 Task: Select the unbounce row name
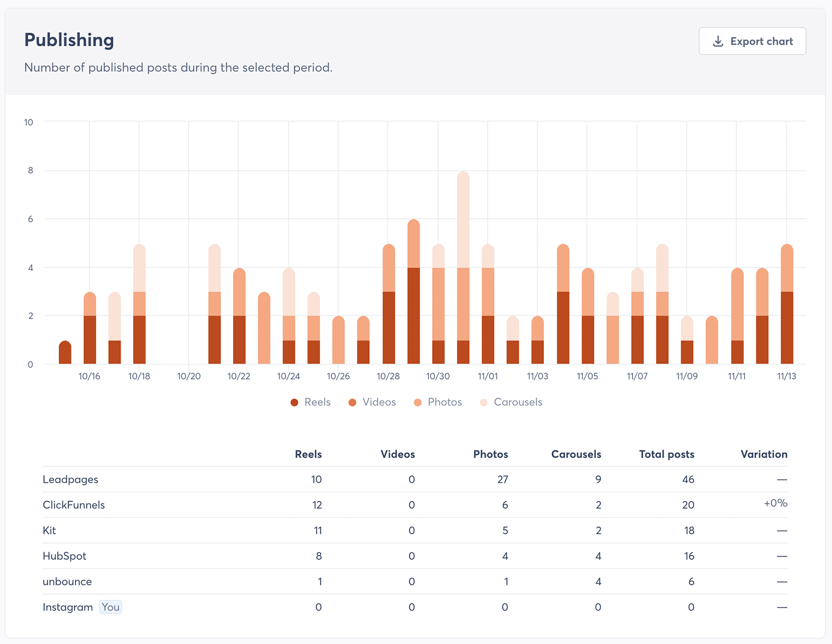click(x=67, y=582)
